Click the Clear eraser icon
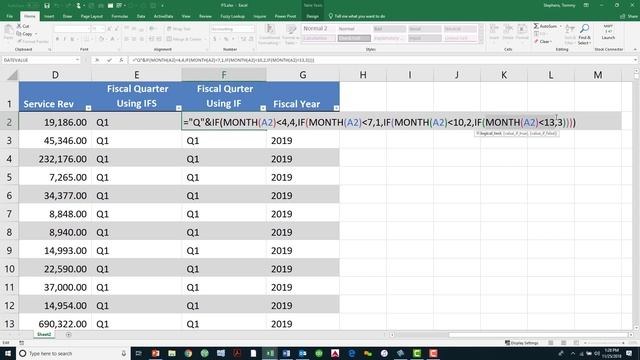Screen dimensions: 640x360 point(536,42)
